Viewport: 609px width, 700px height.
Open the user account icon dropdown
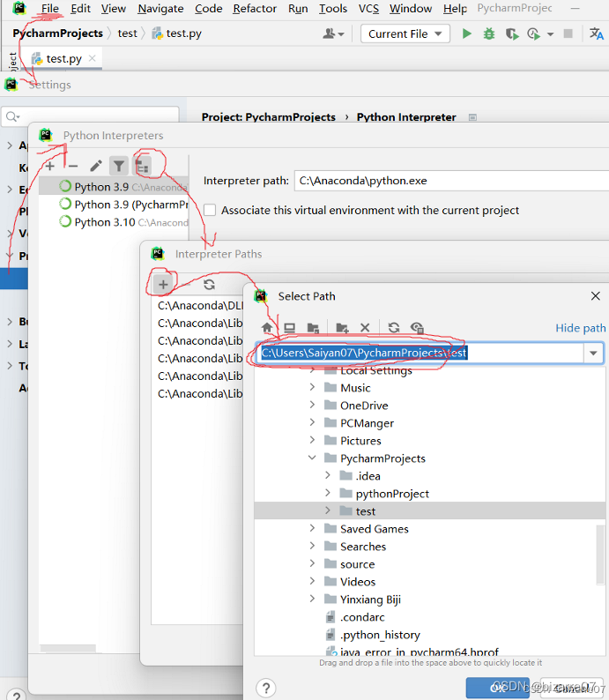click(x=333, y=34)
